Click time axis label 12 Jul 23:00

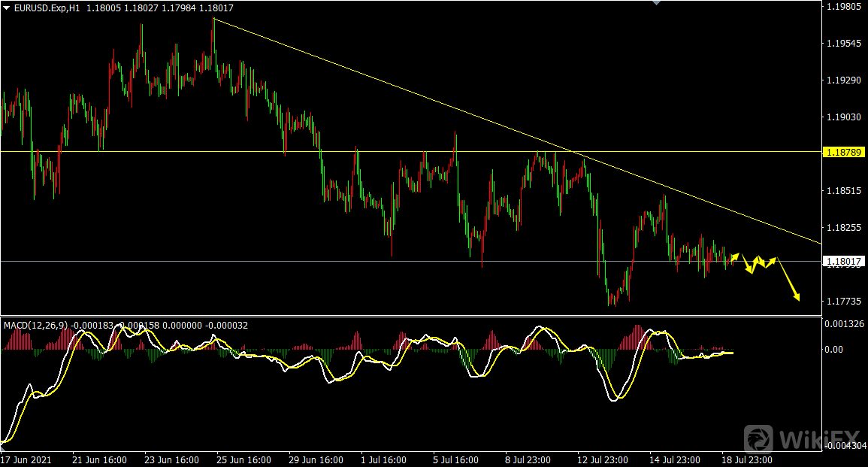point(602,459)
